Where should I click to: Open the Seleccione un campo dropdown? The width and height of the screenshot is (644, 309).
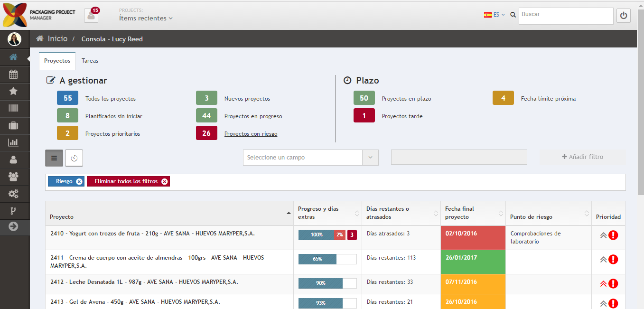[310, 158]
